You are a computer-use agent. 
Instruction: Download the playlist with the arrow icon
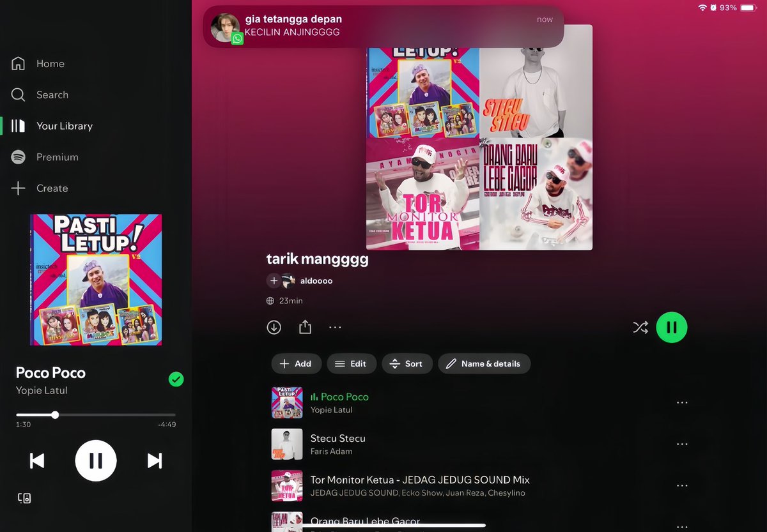(274, 328)
